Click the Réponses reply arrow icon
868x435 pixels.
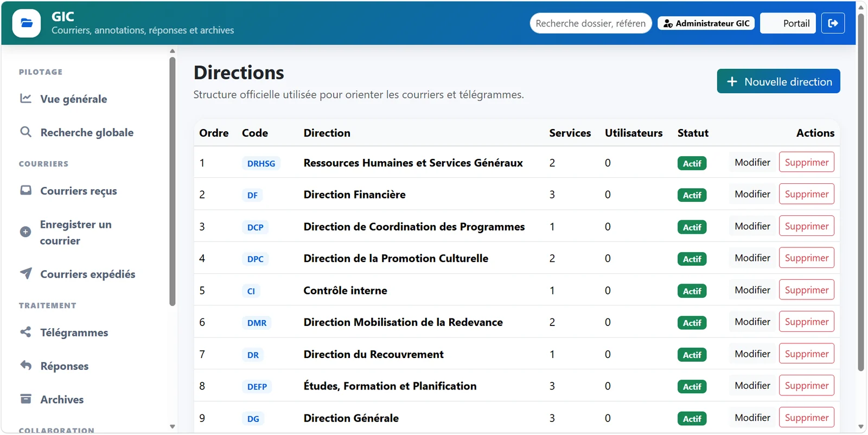pyautogui.click(x=25, y=365)
